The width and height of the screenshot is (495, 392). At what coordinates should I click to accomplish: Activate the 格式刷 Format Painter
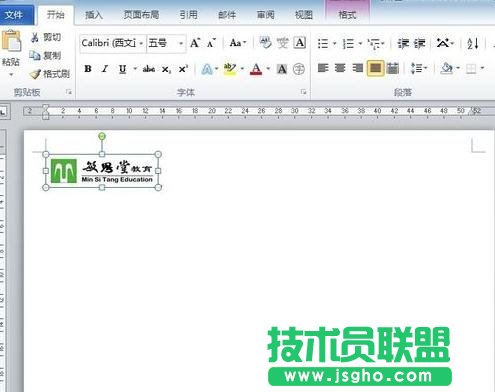[49, 74]
